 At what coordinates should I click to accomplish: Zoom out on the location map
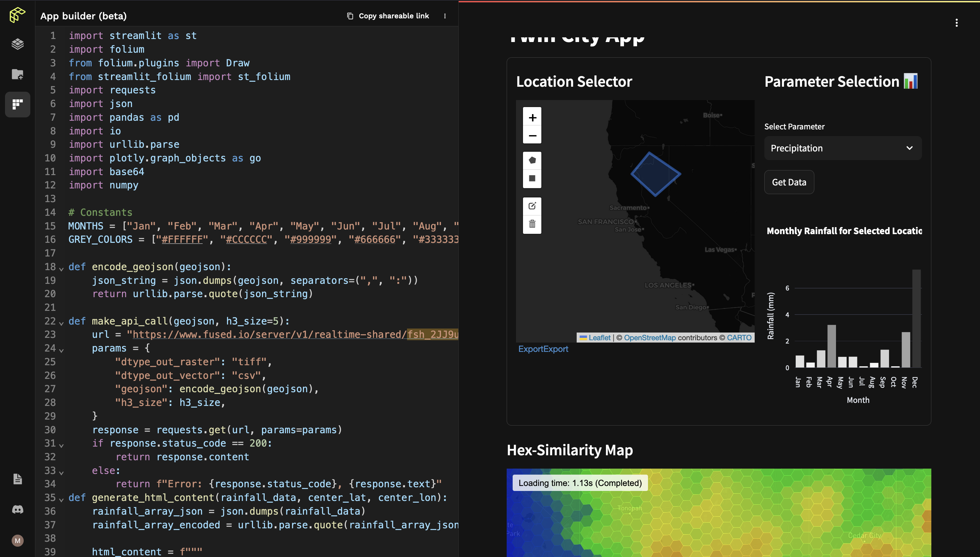click(x=532, y=135)
